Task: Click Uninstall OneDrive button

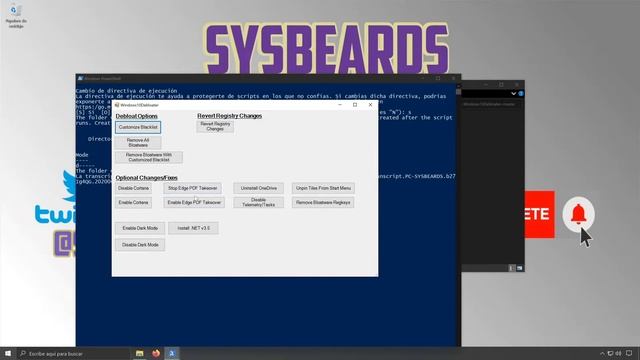Action: tap(259, 188)
